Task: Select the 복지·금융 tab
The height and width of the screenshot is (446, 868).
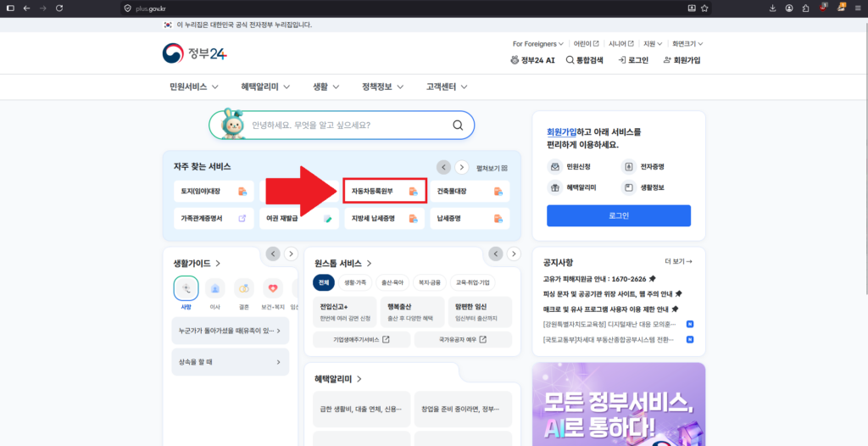Action: coord(429,282)
